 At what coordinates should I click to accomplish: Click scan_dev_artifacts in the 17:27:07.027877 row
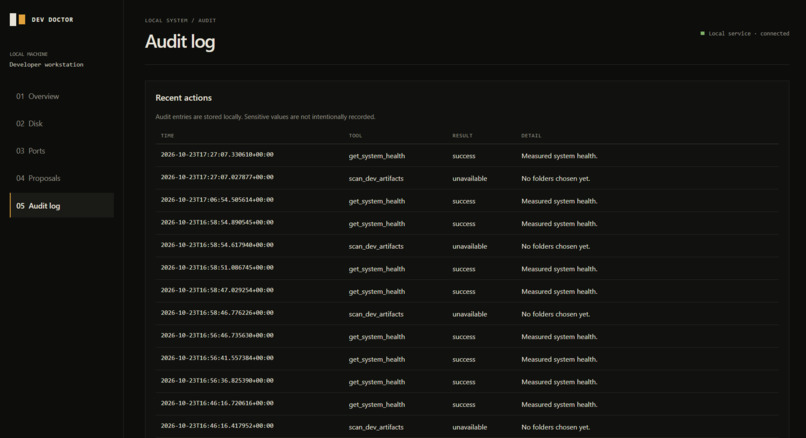tap(376, 178)
